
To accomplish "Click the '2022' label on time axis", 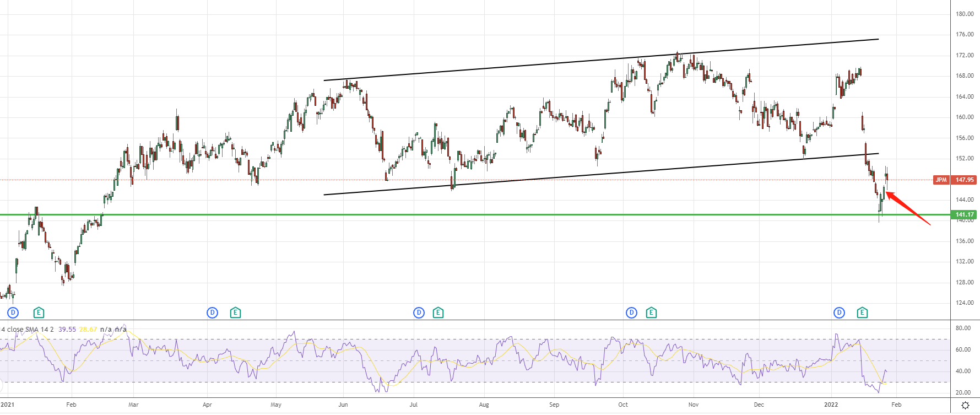I will tap(831, 405).
